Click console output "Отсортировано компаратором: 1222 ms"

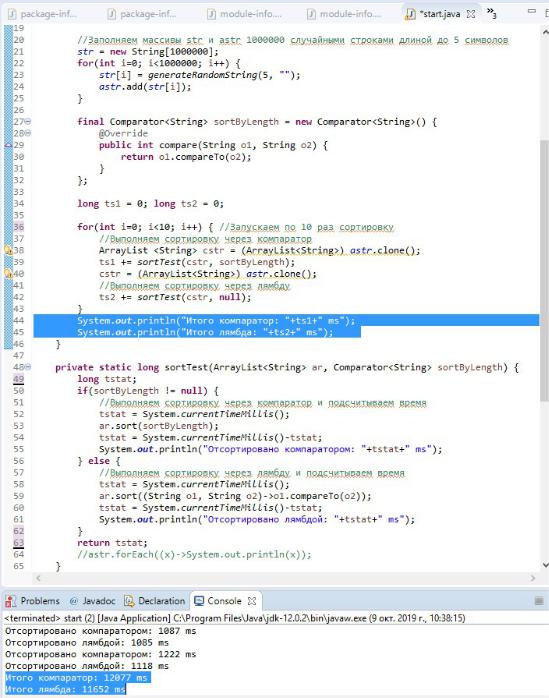pos(101,654)
